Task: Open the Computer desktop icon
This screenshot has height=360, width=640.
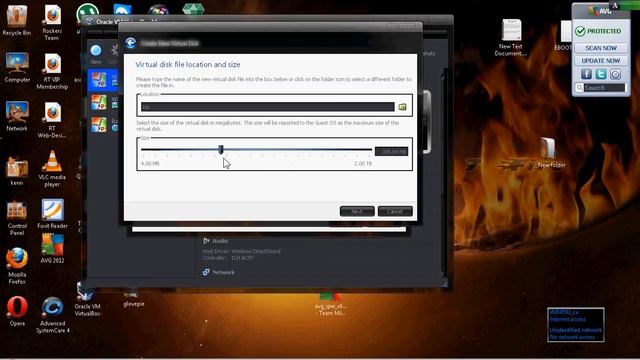Action: tap(17, 68)
